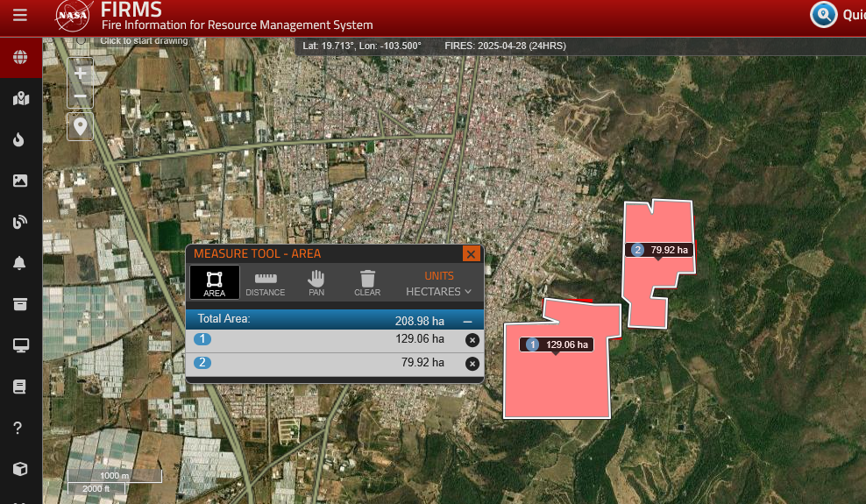
Task: Open the alerts bell icon
Action: point(19,263)
